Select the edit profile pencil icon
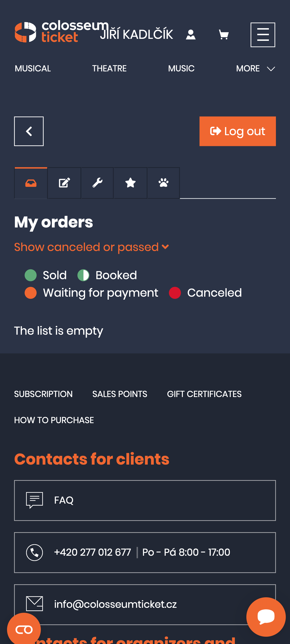This screenshot has width=290, height=644. click(64, 183)
